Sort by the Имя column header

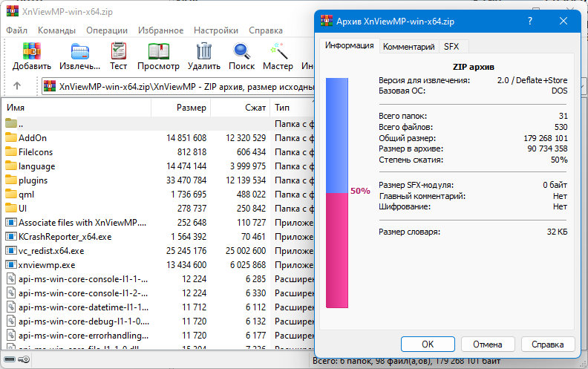pyautogui.click(x=77, y=108)
